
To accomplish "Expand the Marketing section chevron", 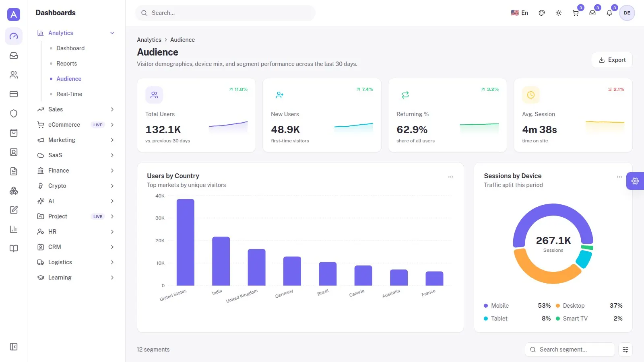I will click(112, 140).
